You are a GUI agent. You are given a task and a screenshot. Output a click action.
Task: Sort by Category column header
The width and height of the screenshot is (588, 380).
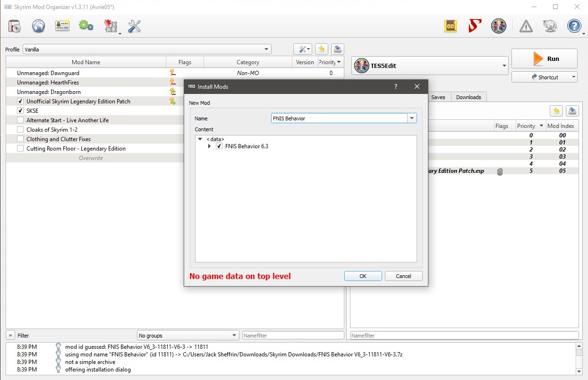[x=248, y=62]
